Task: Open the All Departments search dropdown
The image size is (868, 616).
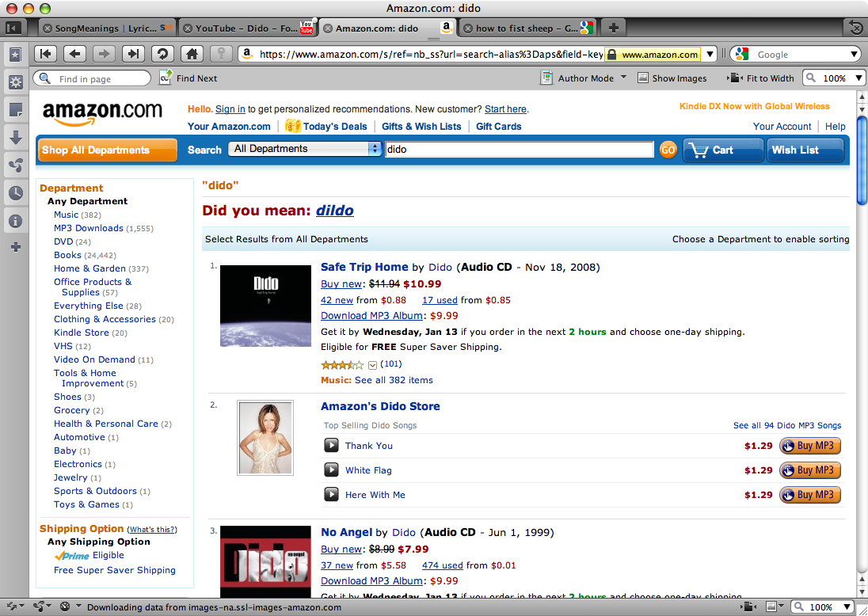Action: [x=305, y=149]
